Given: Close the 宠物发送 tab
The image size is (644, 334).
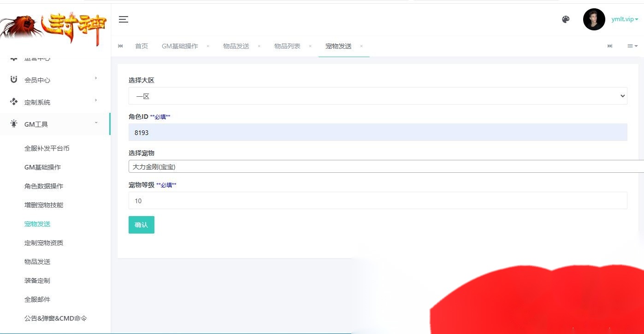Looking at the screenshot, I should tap(361, 46).
